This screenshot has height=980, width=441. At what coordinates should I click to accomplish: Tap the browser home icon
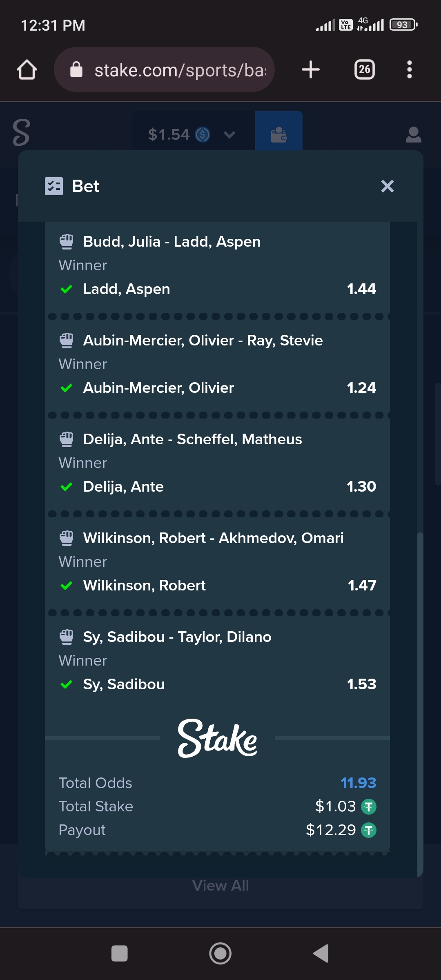click(27, 70)
